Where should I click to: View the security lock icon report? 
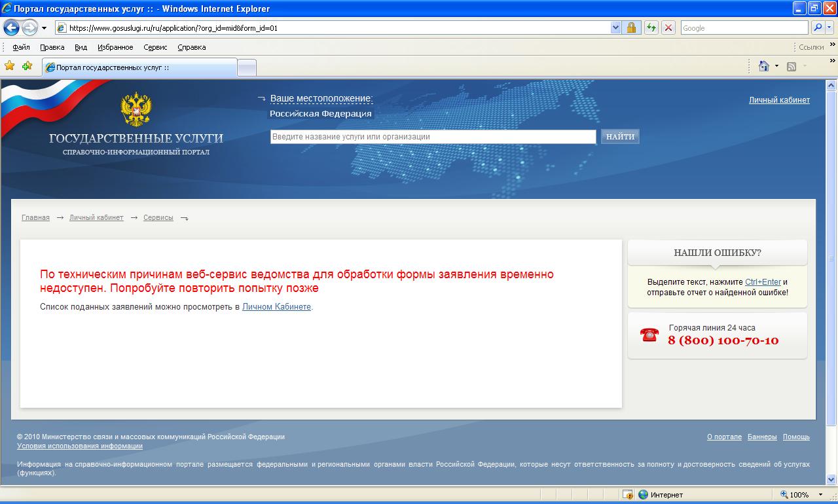pos(632,28)
